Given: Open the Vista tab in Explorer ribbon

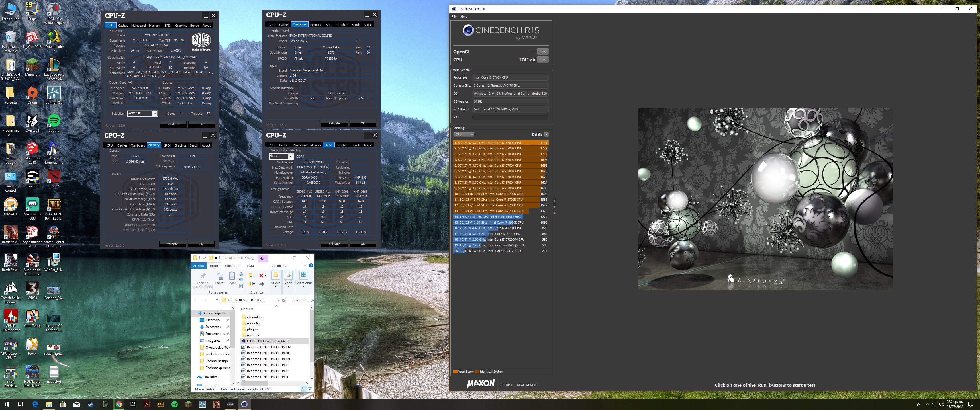Looking at the screenshot, I should (250, 265).
